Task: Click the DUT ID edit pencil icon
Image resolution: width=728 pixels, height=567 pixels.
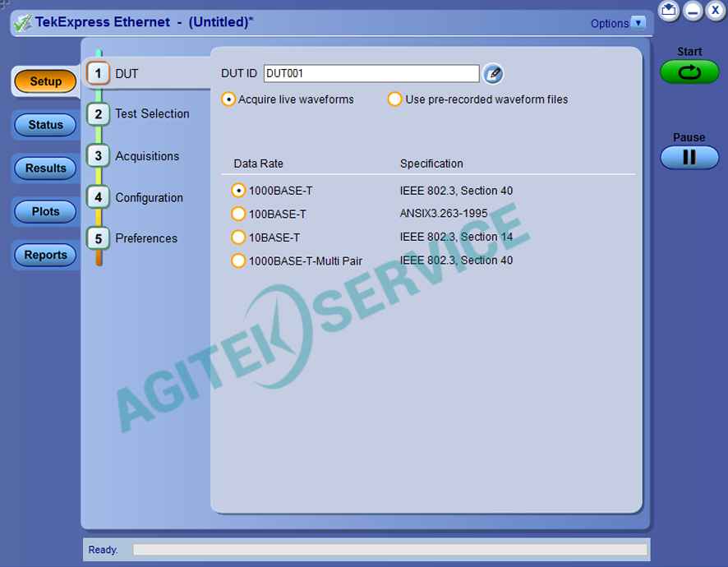Action: 493,73
